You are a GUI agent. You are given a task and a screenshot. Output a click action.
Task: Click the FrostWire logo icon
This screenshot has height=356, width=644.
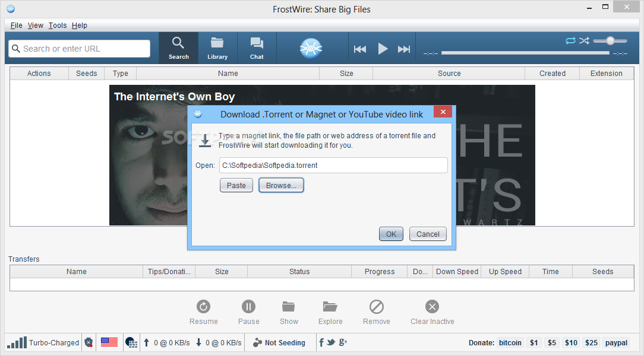pyautogui.click(x=311, y=49)
